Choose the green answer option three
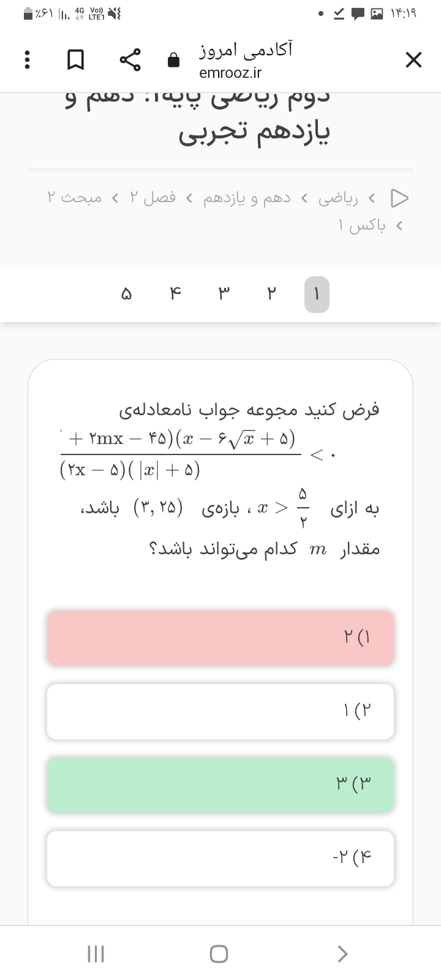 point(221,785)
